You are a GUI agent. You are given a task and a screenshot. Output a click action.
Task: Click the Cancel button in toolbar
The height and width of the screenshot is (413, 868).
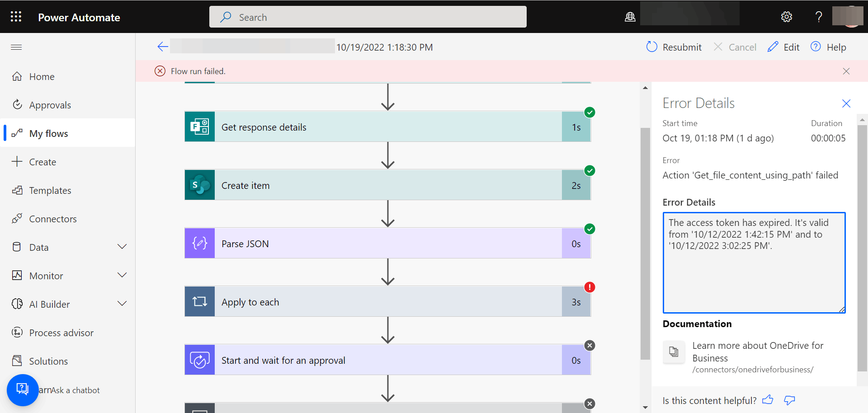(735, 47)
